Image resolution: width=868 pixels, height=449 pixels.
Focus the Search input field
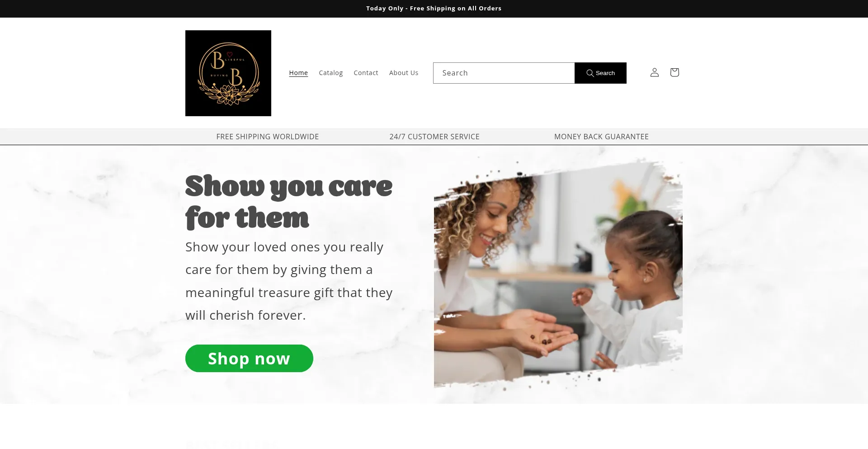(504, 73)
